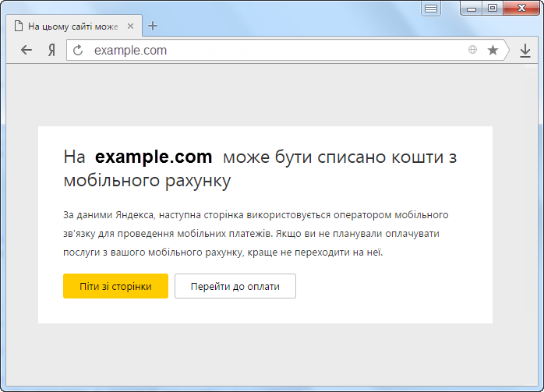Viewport: 544px width, 392px height.
Task: Click the globe icon in the address bar
Action: tap(472, 50)
